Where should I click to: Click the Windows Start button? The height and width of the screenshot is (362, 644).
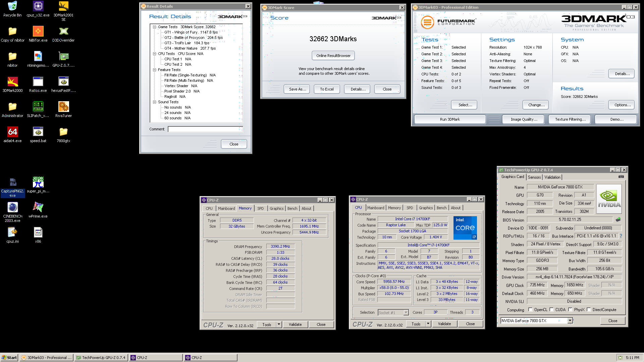pos(9,358)
